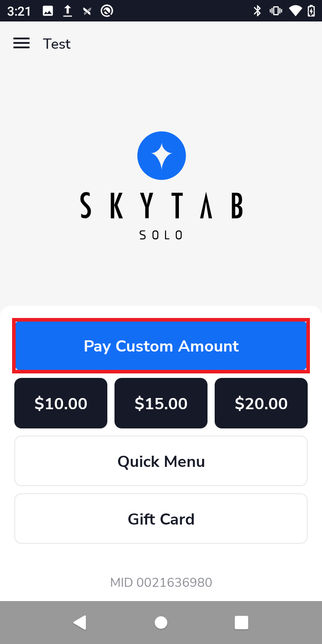Tap the Test title in header
Viewport: 322px width, 644px height.
click(57, 44)
